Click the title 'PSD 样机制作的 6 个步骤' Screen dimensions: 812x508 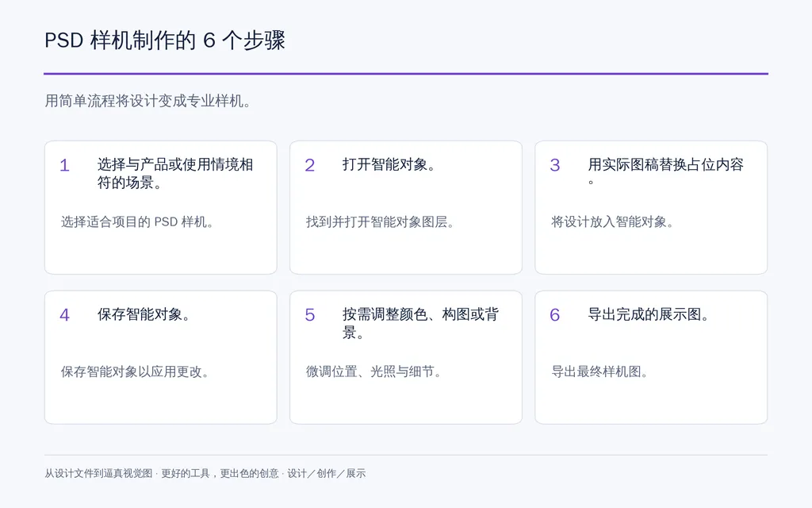[165, 40]
